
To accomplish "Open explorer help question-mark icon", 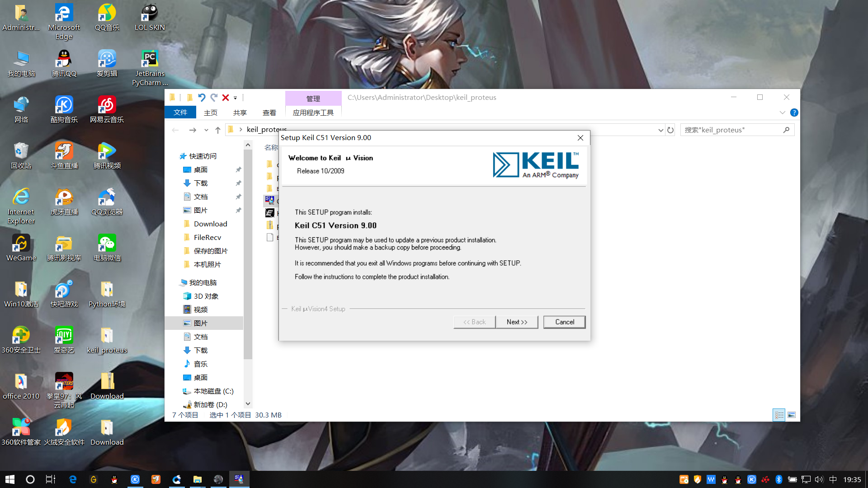I will (x=794, y=113).
